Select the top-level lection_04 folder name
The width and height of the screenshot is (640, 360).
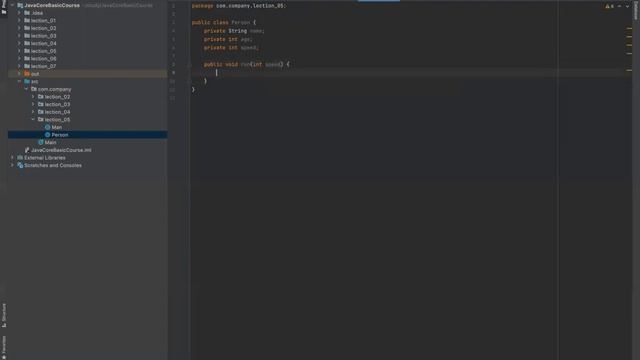point(44,43)
